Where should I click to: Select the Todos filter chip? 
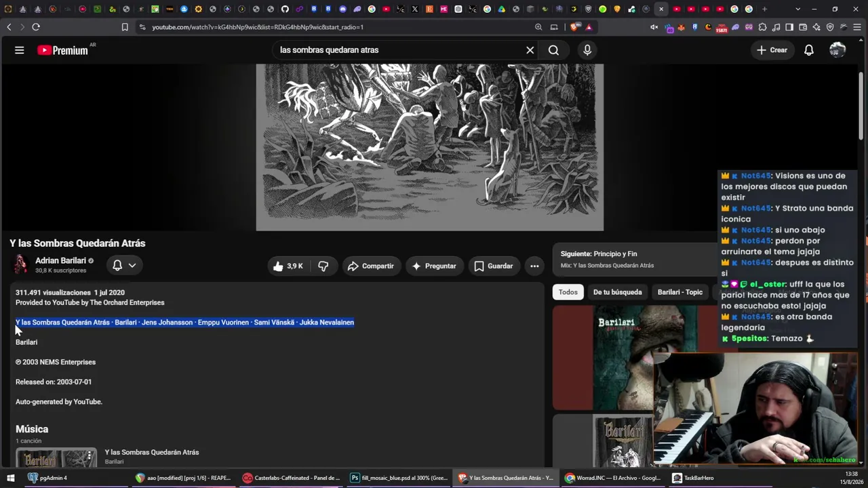coord(568,292)
